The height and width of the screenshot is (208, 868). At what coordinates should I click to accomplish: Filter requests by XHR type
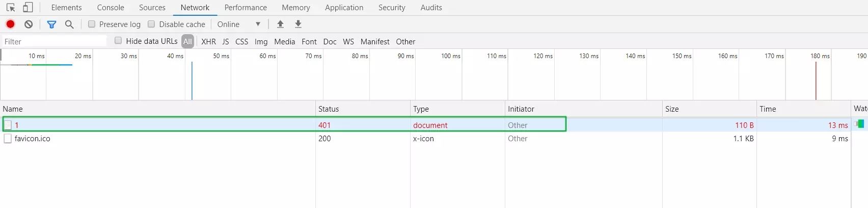pyautogui.click(x=208, y=41)
